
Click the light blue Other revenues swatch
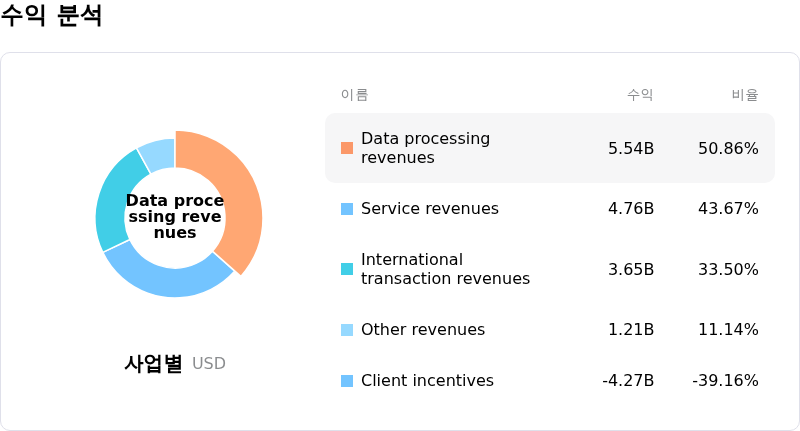coord(347,329)
